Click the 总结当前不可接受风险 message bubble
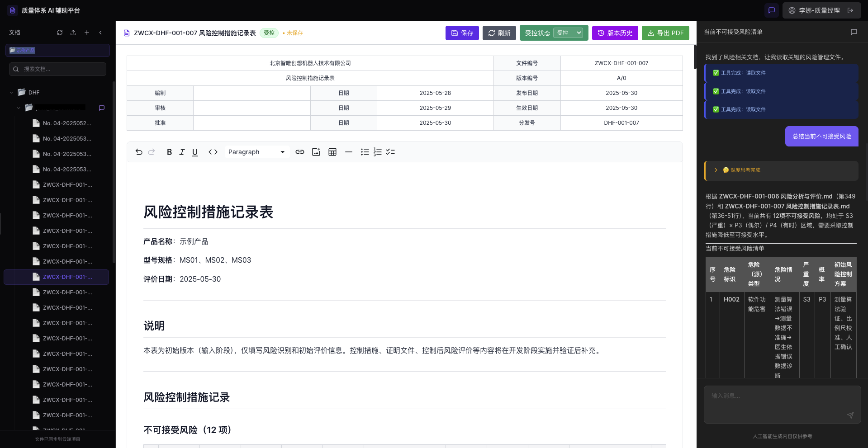Screen dimensions: 868x448 point(822,136)
